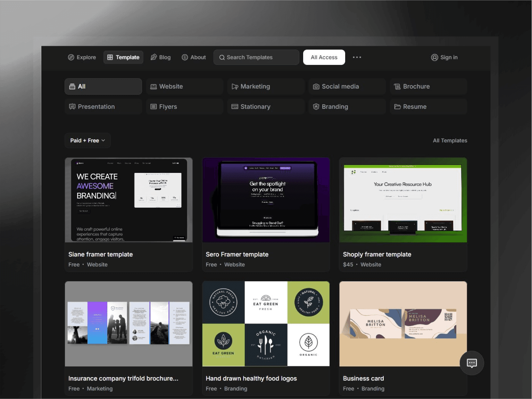The height and width of the screenshot is (399, 532).
Task: Click the Resume folder icon
Action: (397, 107)
